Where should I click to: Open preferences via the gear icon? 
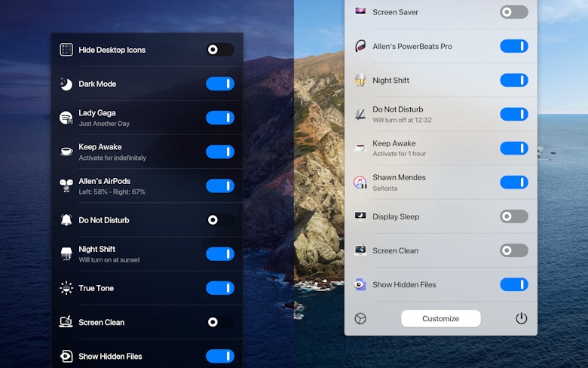pos(360,318)
